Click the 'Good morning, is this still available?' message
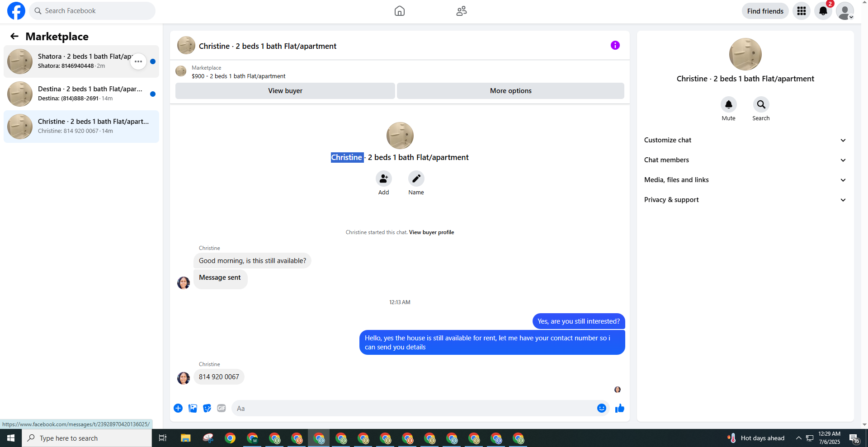The width and height of the screenshot is (868, 447). [x=252, y=261]
